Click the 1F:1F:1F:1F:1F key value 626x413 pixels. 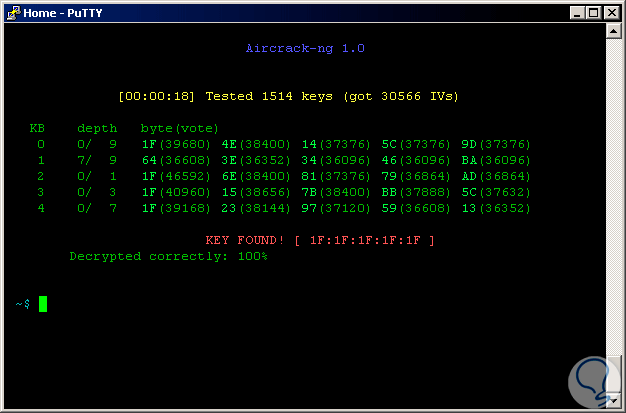click(365, 240)
